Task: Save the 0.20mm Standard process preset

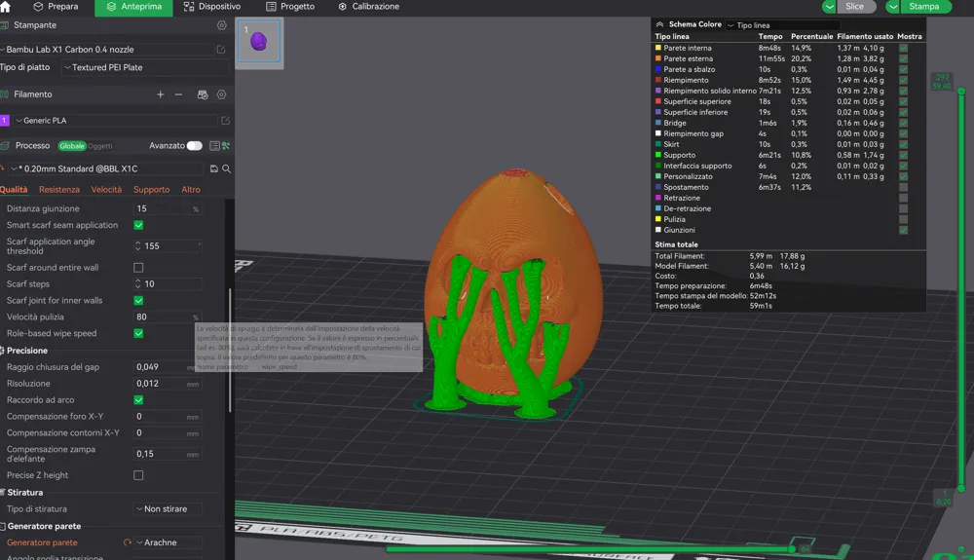Action: pos(213,168)
